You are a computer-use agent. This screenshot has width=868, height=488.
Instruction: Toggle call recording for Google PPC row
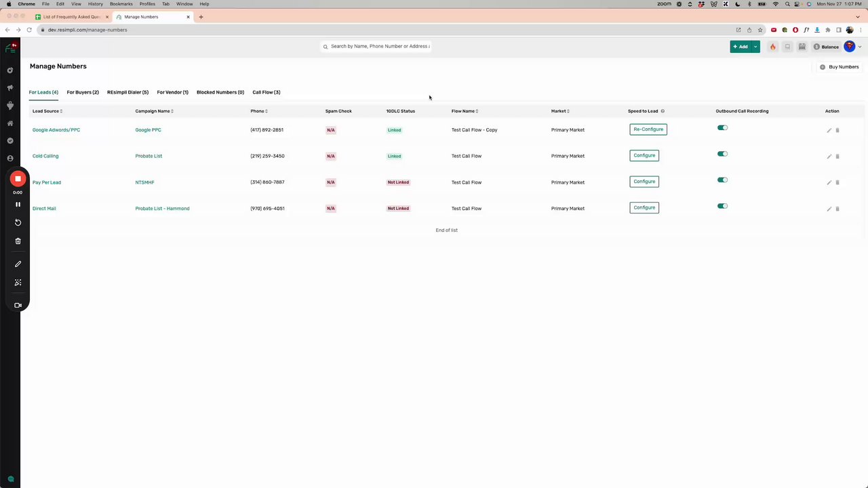click(722, 128)
